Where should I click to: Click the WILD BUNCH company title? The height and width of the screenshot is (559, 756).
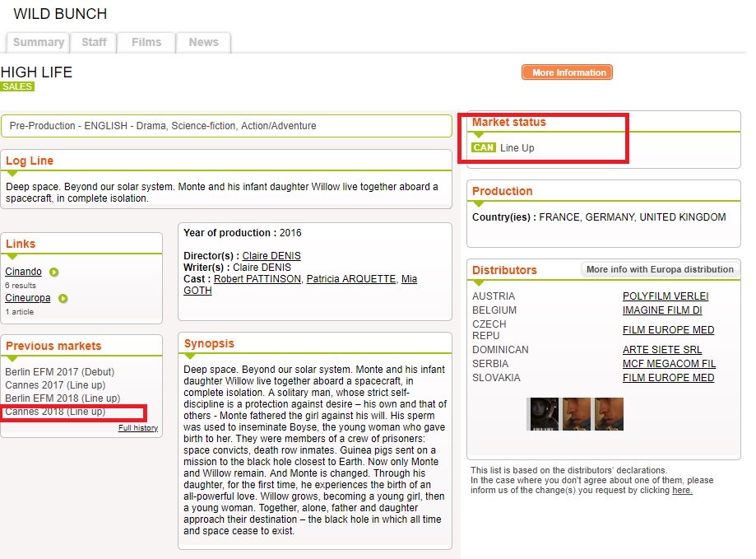60,14
